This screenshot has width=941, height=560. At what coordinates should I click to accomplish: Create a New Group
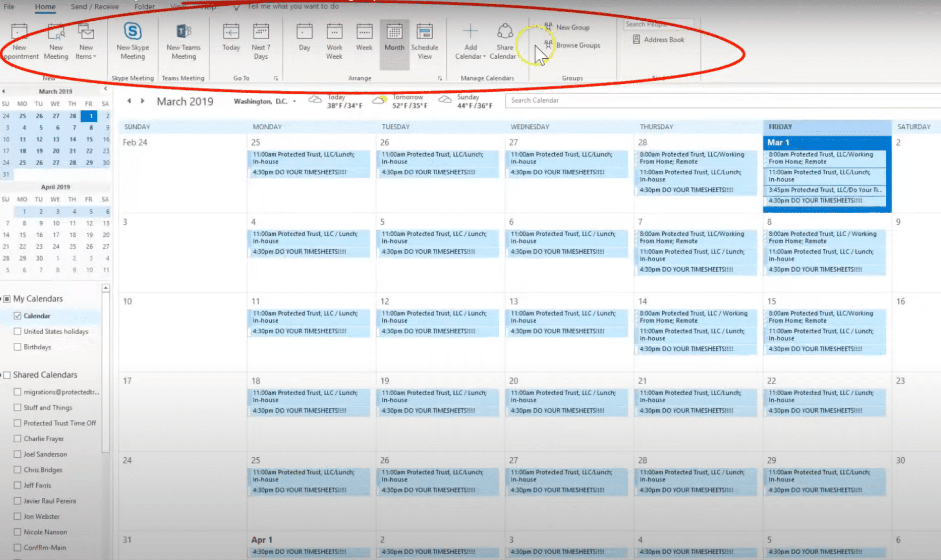(x=567, y=27)
